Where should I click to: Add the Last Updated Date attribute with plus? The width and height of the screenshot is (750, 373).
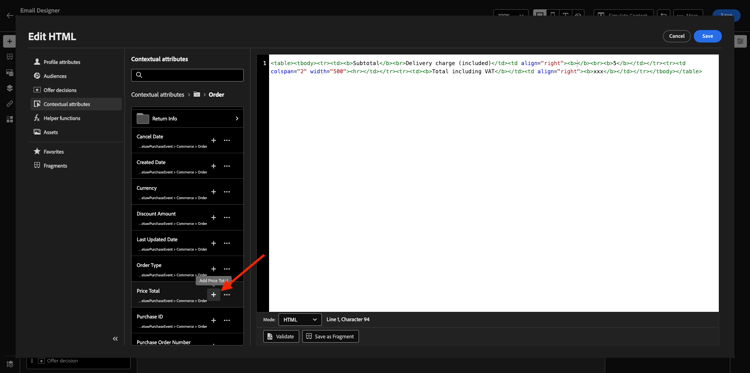[213, 243]
